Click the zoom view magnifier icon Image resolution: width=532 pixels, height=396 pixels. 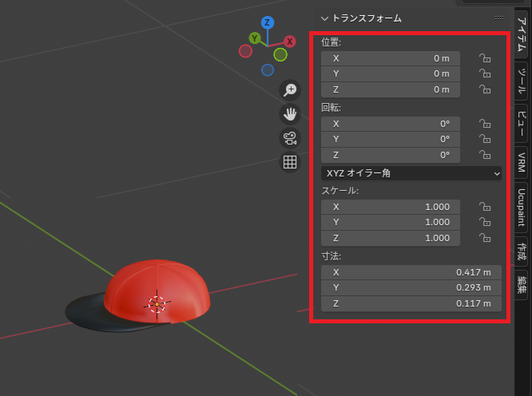[x=290, y=90]
